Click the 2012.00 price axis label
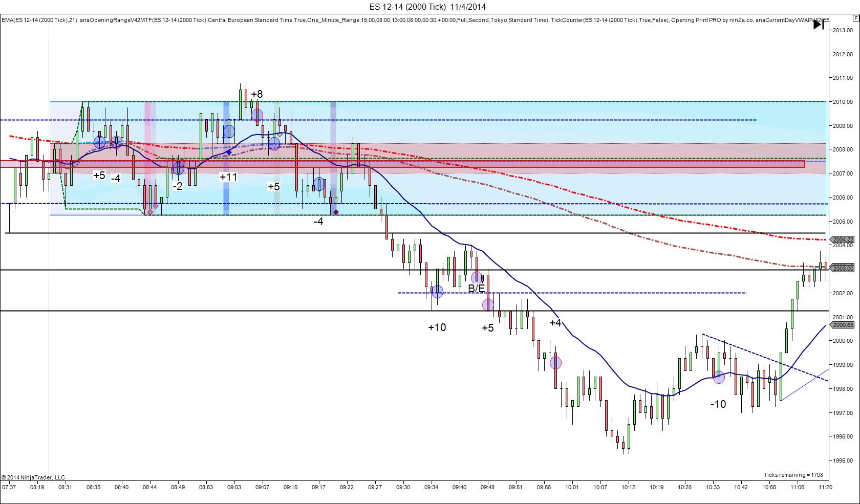 [x=843, y=54]
